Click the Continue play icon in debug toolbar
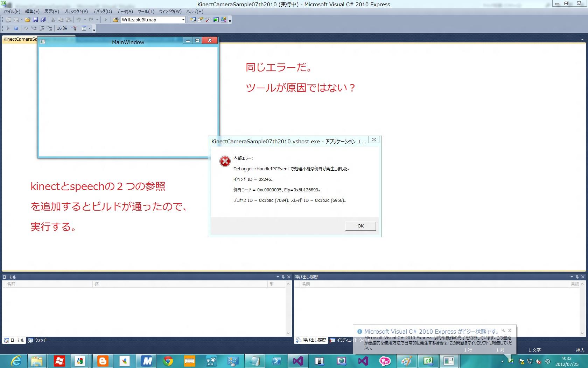The height and width of the screenshot is (368, 588). pyautogui.click(x=8, y=28)
